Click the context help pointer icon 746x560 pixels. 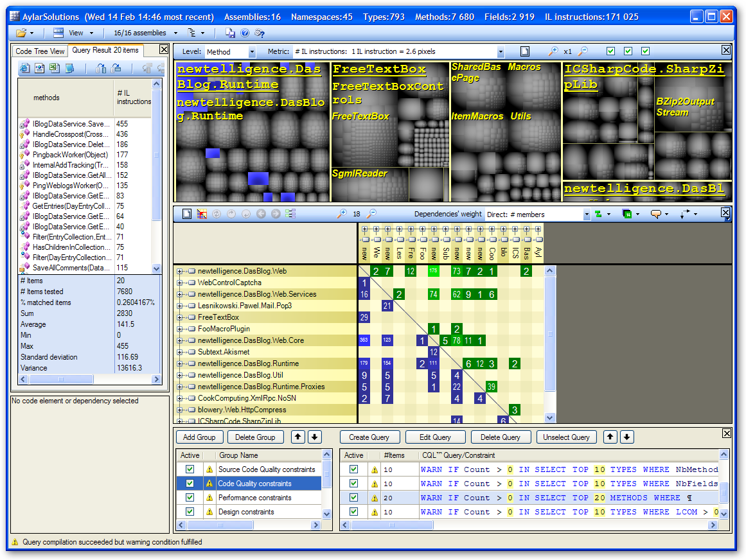tap(260, 33)
